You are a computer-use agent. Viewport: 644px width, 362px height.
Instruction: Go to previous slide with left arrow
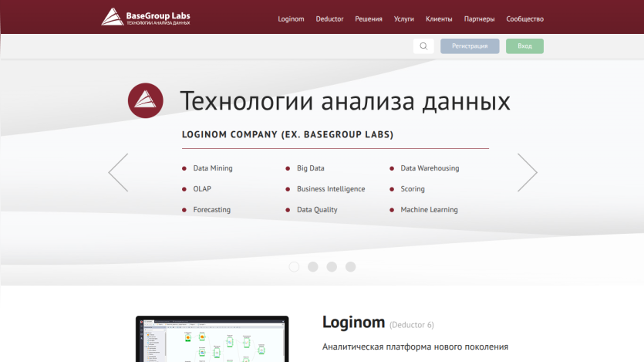(x=118, y=173)
